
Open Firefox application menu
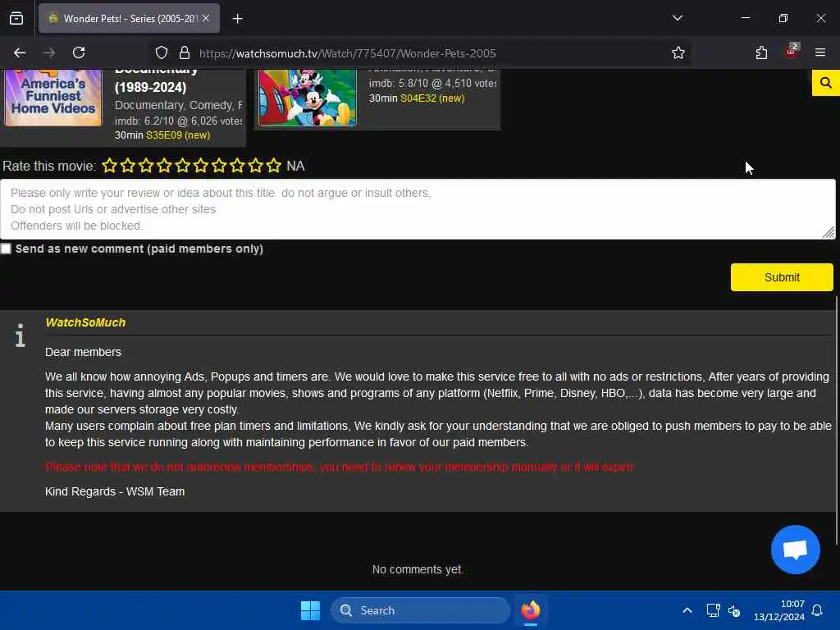pyautogui.click(x=820, y=53)
